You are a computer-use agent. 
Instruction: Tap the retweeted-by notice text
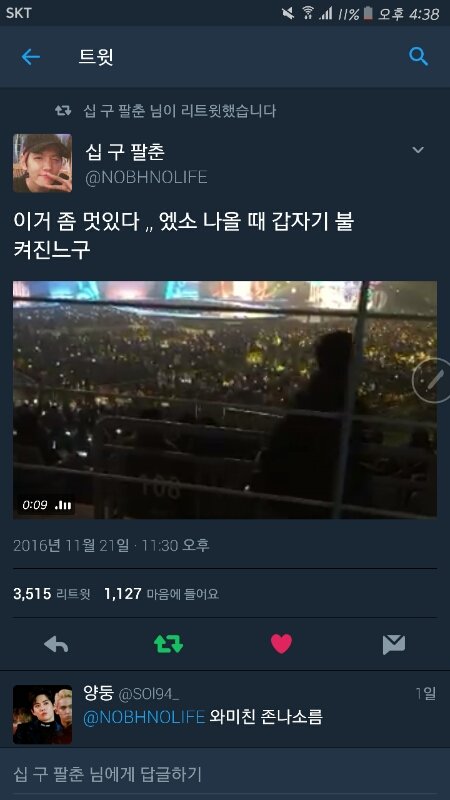pos(180,110)
